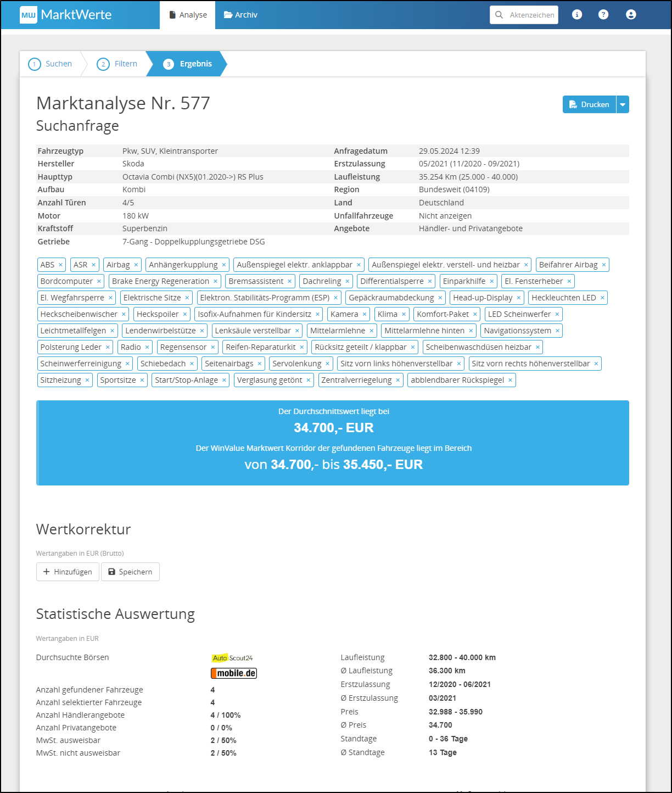The width and height of the screenshot is (672, 793).
Task: Open the mobile.de exchange logo
Action: [x=234, y=673]
